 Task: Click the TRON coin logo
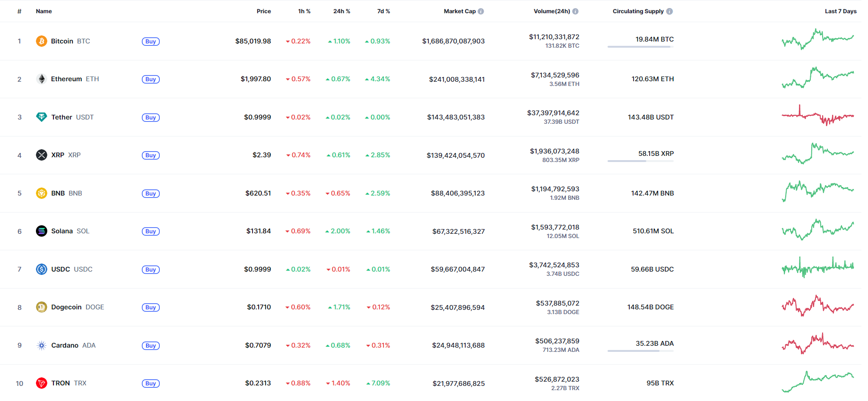pos(42,383)
